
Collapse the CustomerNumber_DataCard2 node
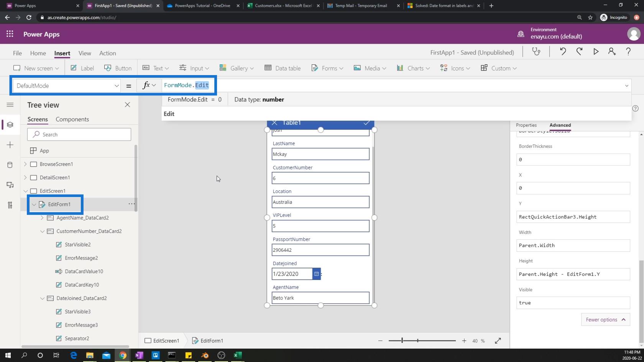[x=42, y=231]
